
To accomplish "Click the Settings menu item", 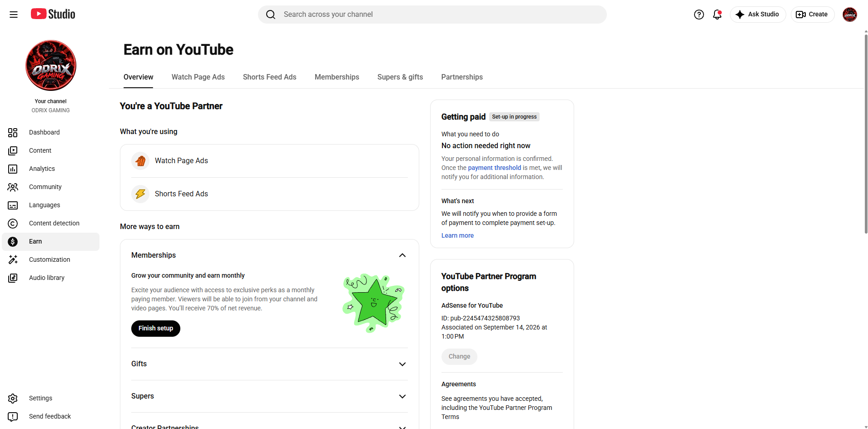I will (51, 398).
